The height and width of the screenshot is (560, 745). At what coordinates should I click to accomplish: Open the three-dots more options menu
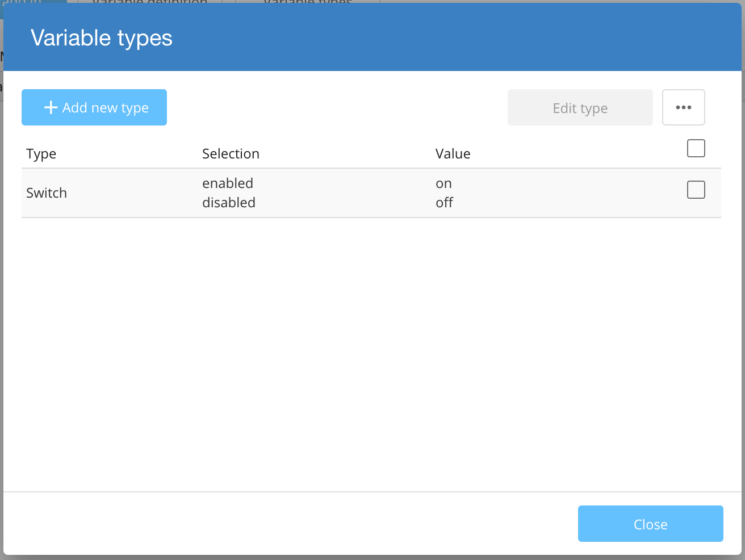(x=683, y=107)
